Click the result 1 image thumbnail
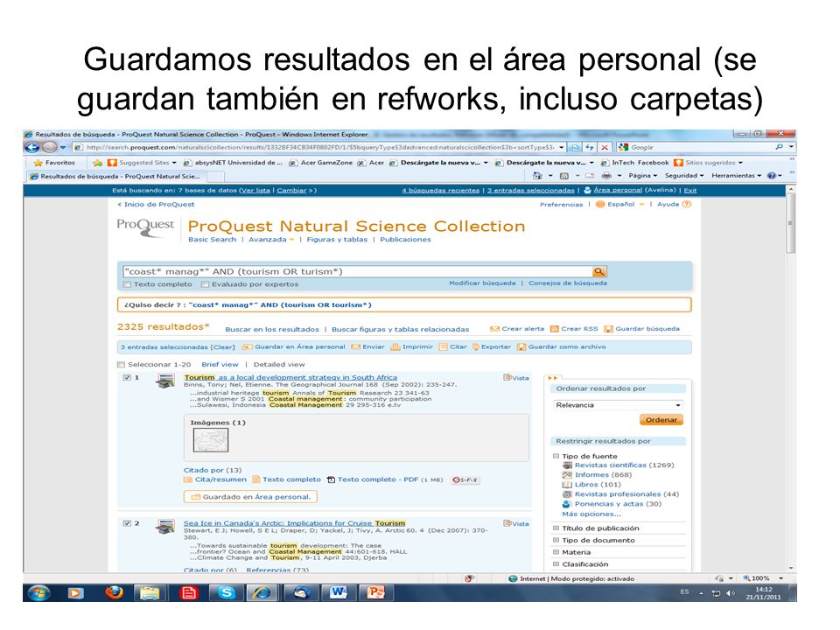 coord(211,440)
